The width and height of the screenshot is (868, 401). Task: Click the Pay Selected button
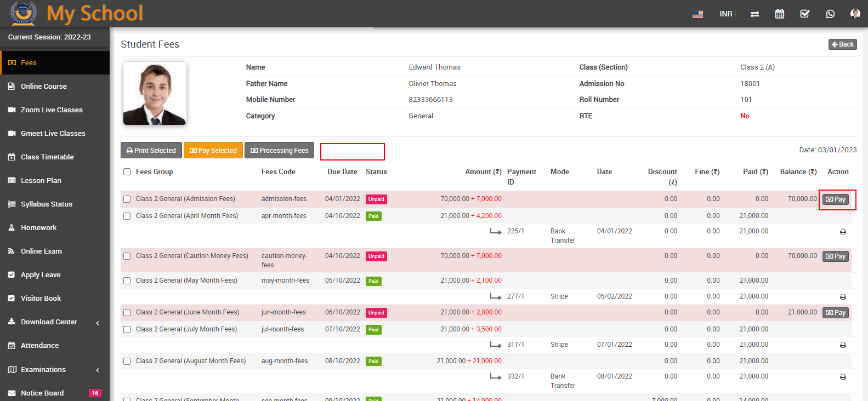pyautogui.click(x=213, y=151)
